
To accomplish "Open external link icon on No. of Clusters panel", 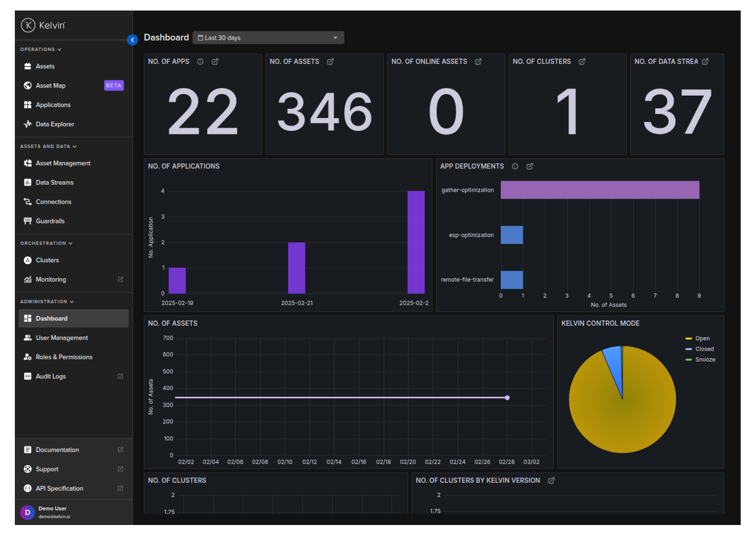I will coord(582,62).
